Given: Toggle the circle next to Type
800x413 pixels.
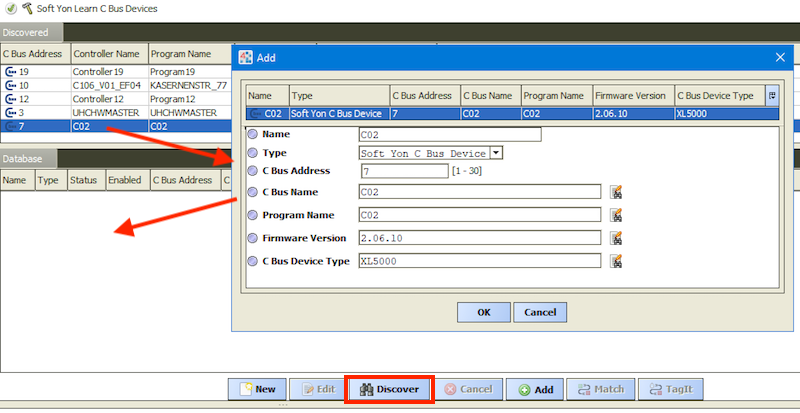Looking at the screenshot, I should coord(252,153).
